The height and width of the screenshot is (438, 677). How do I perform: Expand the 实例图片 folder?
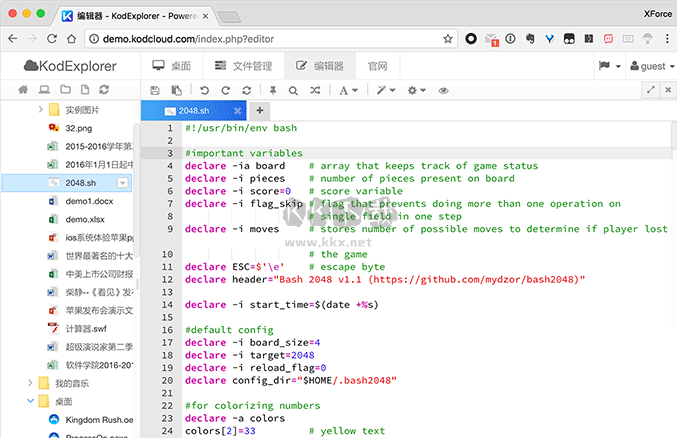coord(41,110)
